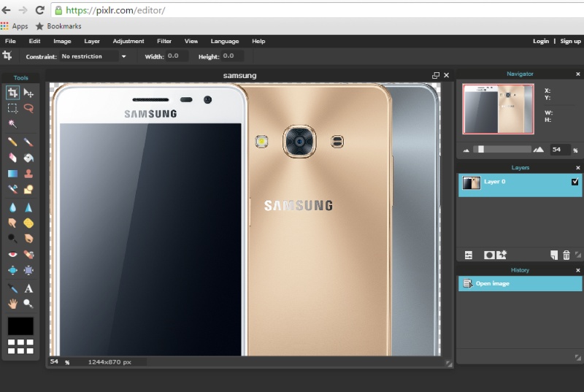Viewport: 584px width, 392px height.
Task: Click the crop Width input field
Action: (177, 56)
